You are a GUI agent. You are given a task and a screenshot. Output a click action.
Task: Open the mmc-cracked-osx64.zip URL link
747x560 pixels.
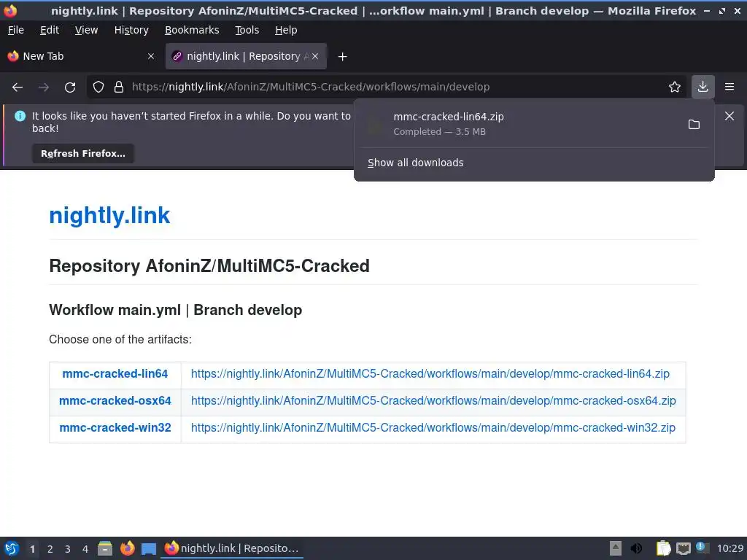tap(433, 400)
